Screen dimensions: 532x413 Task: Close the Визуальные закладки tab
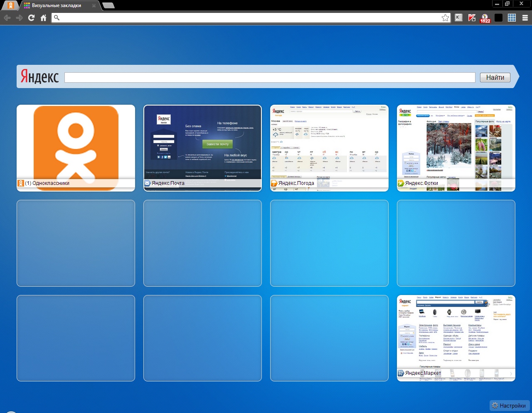tap(94, 6)
